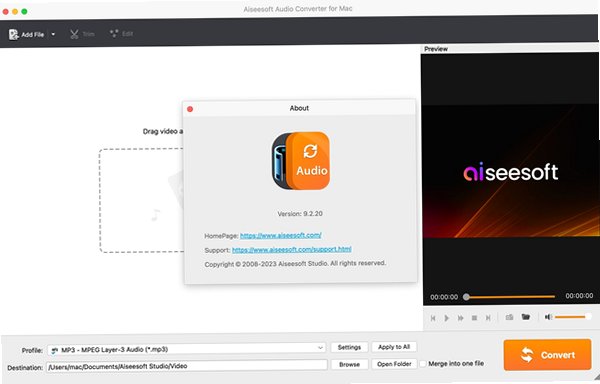The height and width of the screenshot is (384, 600).
Task: Click the Preview panel label
Action: tap(436, 49)
